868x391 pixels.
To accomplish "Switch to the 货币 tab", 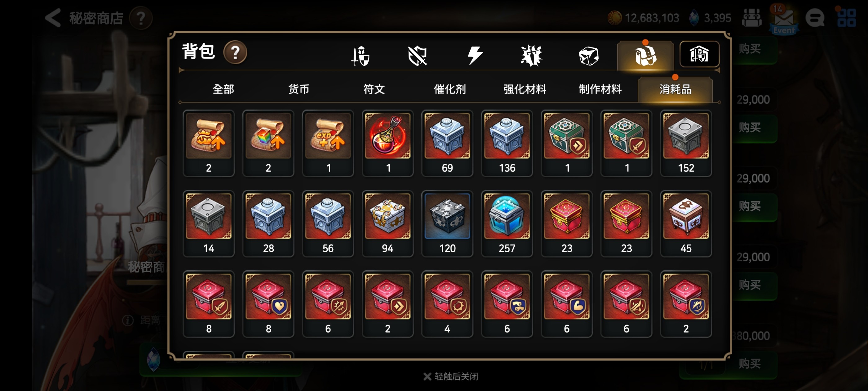I will (299, 89).
